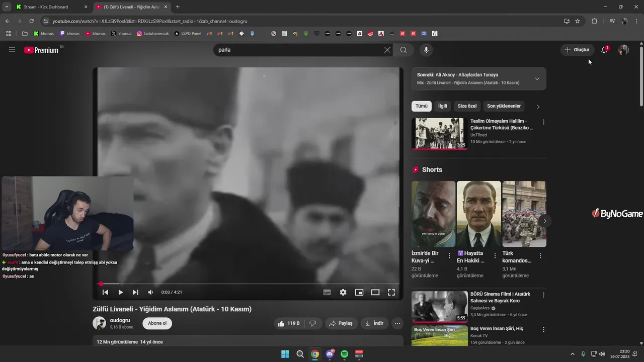The height and width of the screenshot is (362, 644).
Task: Skip to next video
Action: tap(135, 292)
